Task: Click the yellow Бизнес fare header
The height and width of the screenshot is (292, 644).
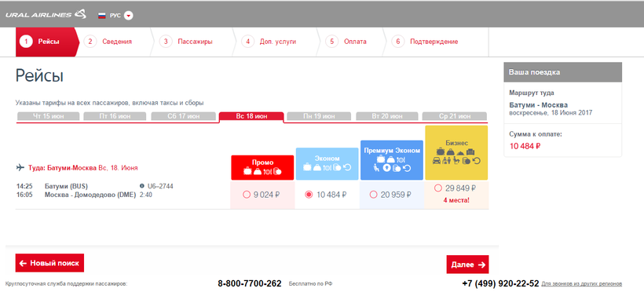Action: (456, 152)
